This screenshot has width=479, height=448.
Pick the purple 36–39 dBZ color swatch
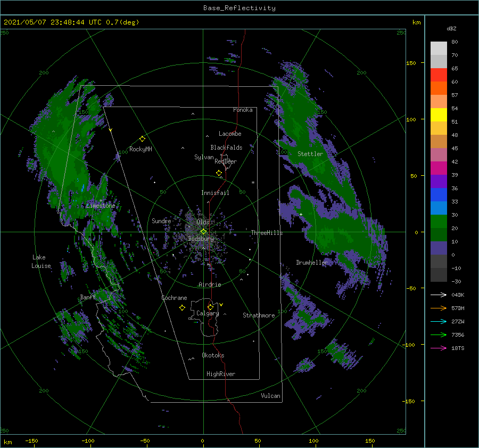(439, 182)
